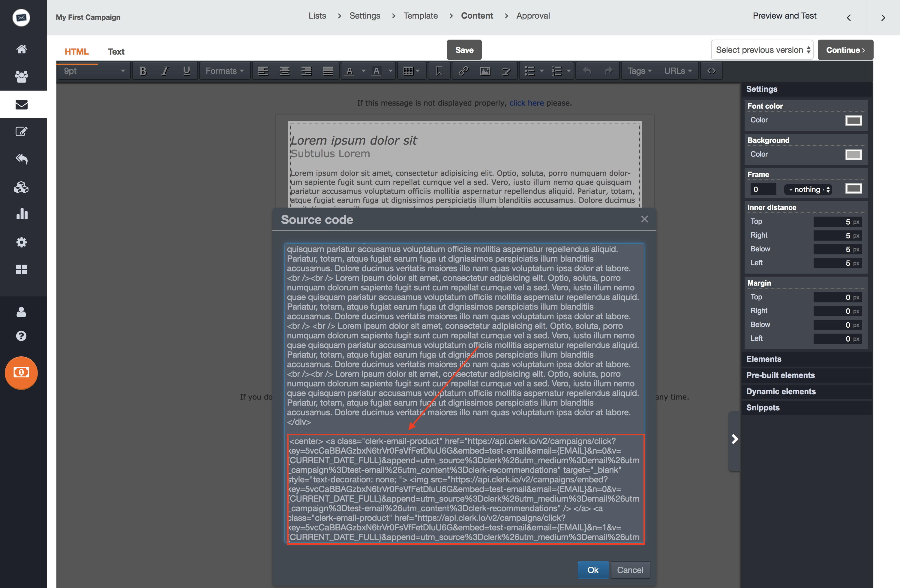Expand the Pre-built elements section
Viewport: 900px width, 588px height.
[x=781, y=375]
